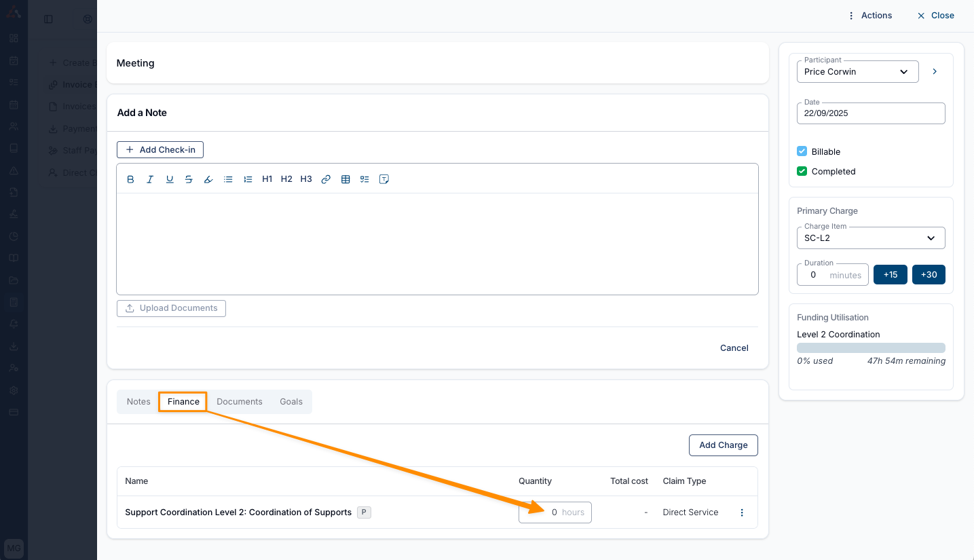Apply italic formatting in note editor
The width and height of the screenshot is (974, 560).
(x=150, y=179)
